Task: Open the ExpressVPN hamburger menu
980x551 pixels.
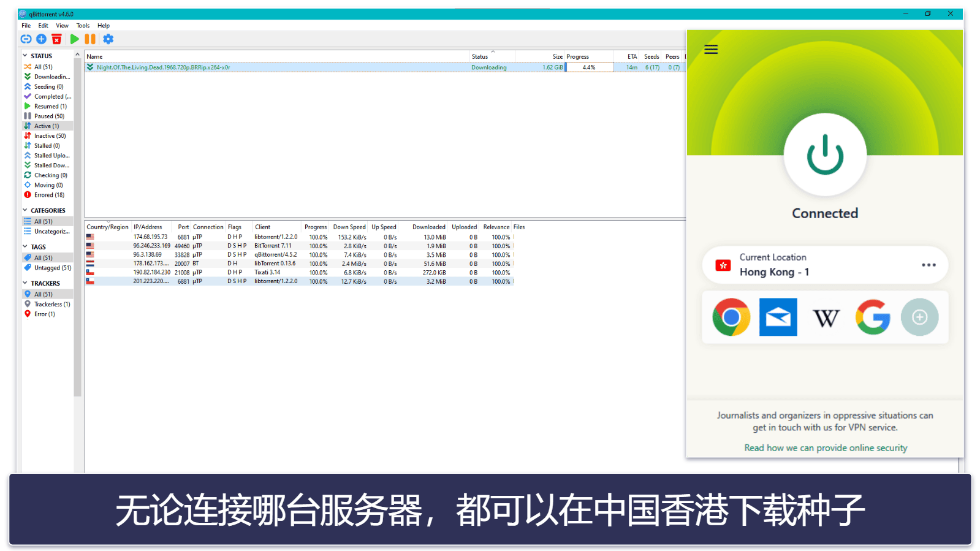Action: (x=711, y=50)
